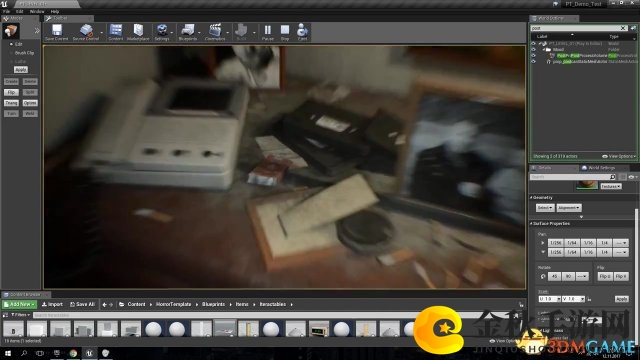Select the Edit radio option in Modes
640x360 pixels.
pos(11,44)
